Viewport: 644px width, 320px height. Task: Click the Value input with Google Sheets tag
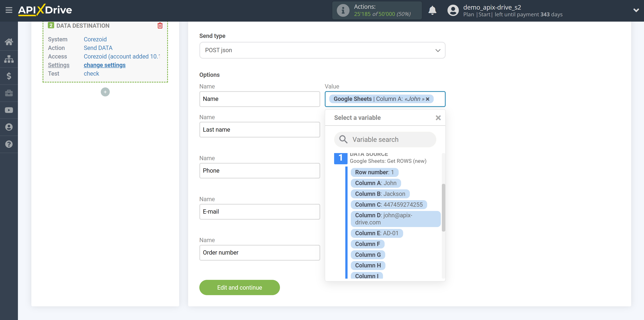pyautogui.click(x=385, y=99)
